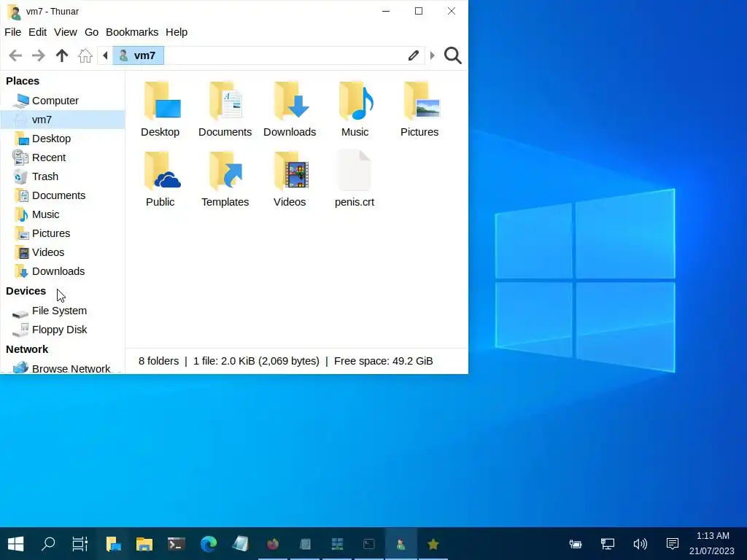Open the Edit menu
The image size is (747, 560).
pyautogui.click(x=38, y=32)
